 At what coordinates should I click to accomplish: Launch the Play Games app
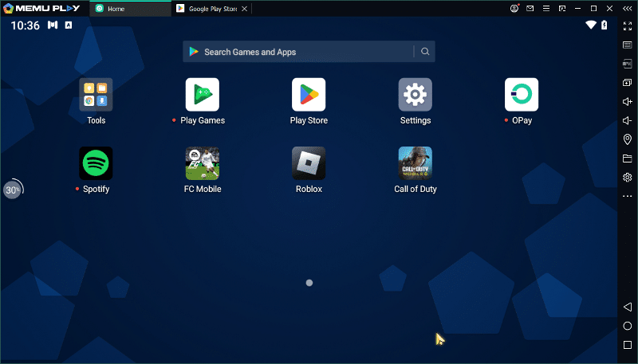coord(203,94)
